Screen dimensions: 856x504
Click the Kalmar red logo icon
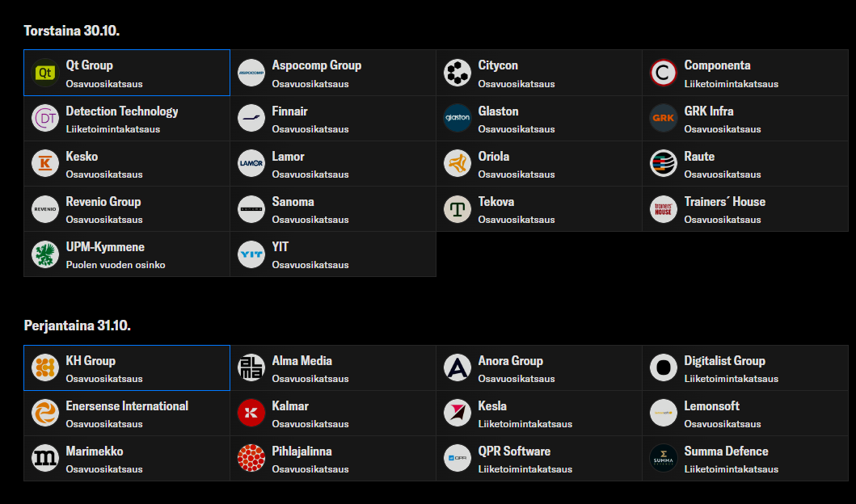click(x=251, y=413)
